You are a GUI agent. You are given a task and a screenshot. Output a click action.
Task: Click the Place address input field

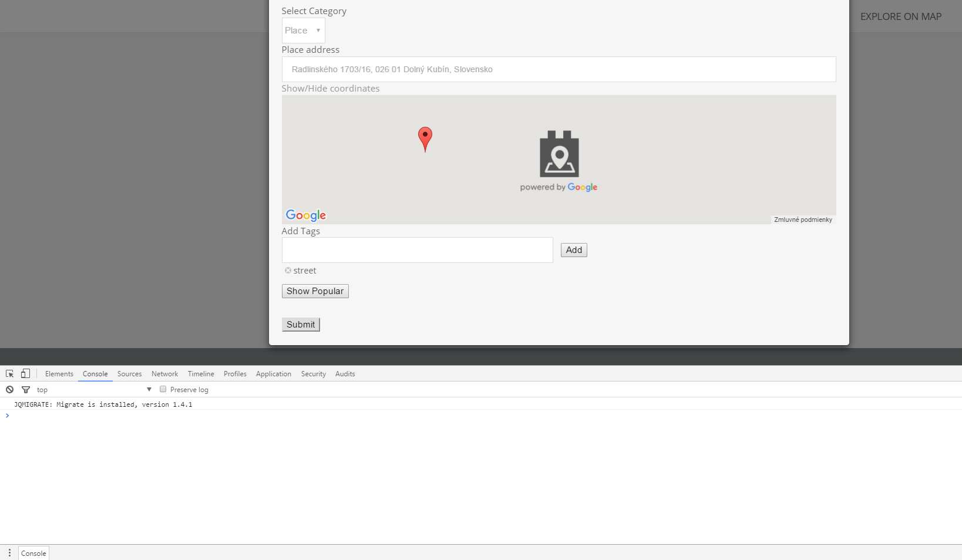tap(559, 69)
